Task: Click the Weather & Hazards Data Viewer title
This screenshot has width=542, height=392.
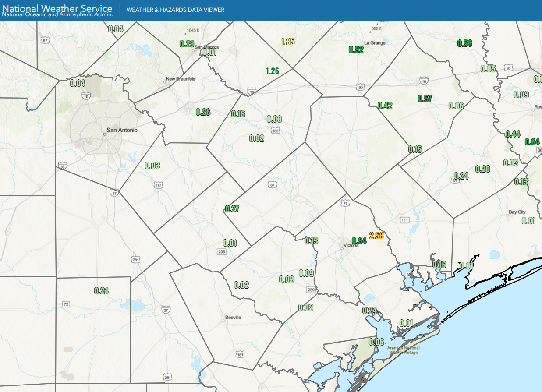Action: point(175,10)
